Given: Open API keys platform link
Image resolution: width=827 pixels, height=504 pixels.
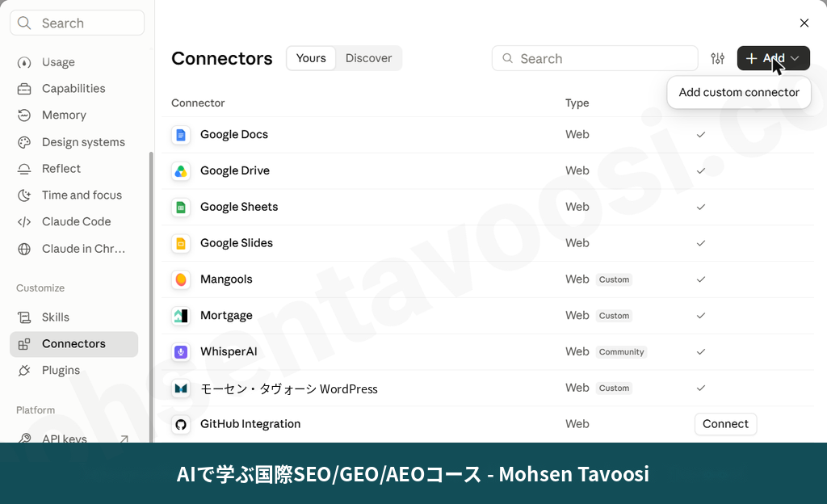Looking at the screenshot, I should pos(73,438).
